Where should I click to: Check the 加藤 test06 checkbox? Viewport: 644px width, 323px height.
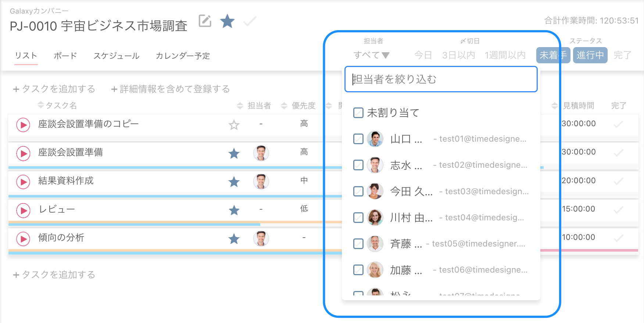click(x=358, y=270)
